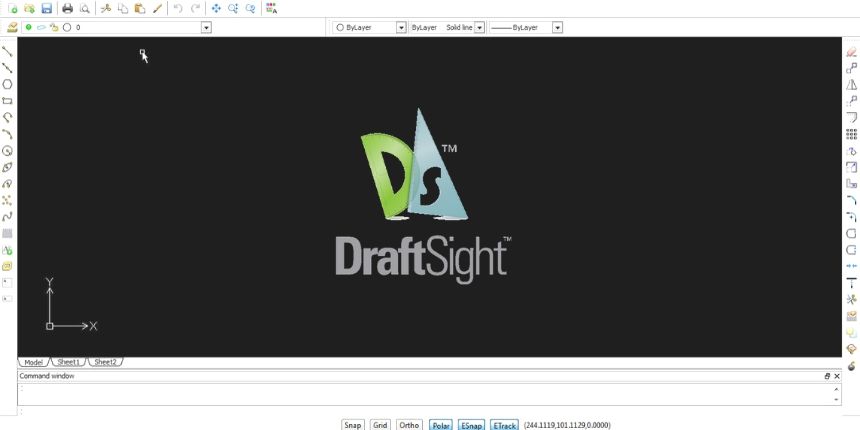Click the command history down scroll arrow
860x430 pixels.
coord(836,400)
